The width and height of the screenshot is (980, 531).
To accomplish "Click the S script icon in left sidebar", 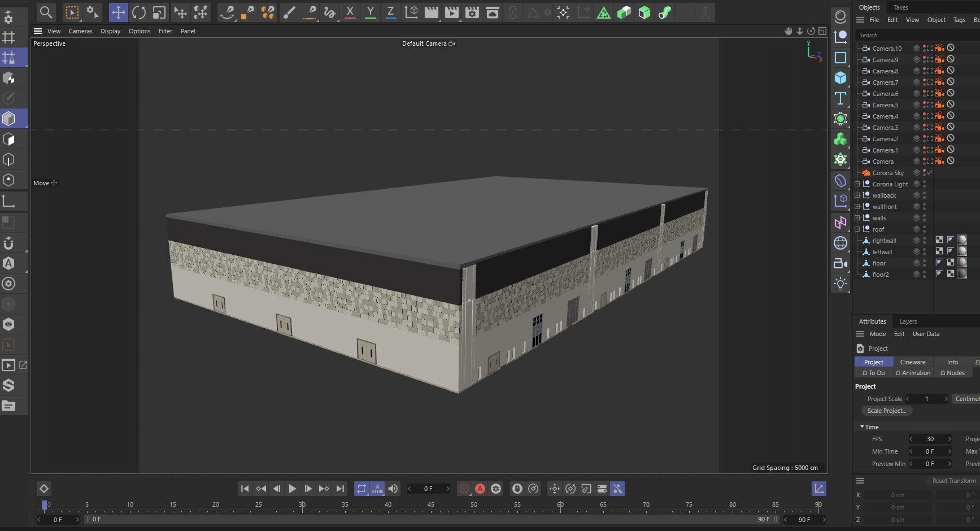I will (x=9, y=385).
